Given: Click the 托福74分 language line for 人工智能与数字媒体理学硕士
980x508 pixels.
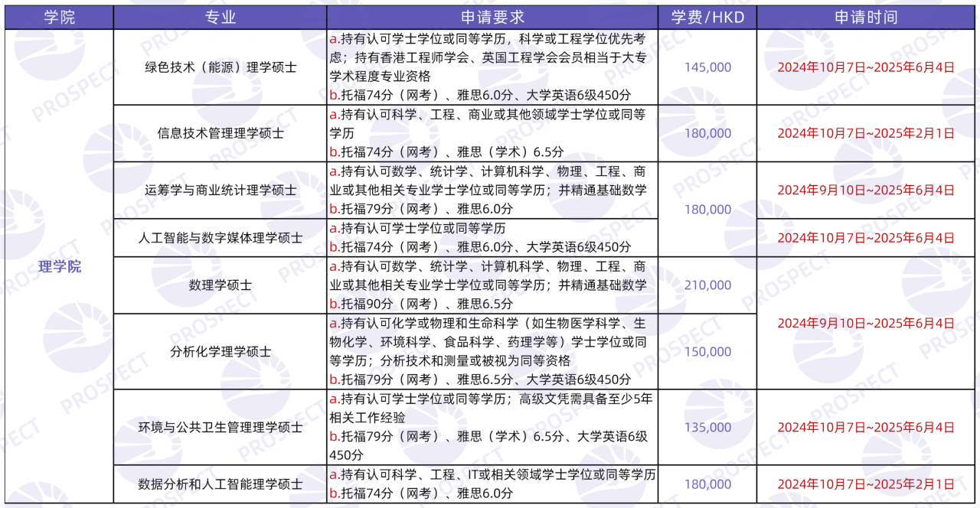Looking at the screenshot, I should pyautogui.click(x=480, y=247).
